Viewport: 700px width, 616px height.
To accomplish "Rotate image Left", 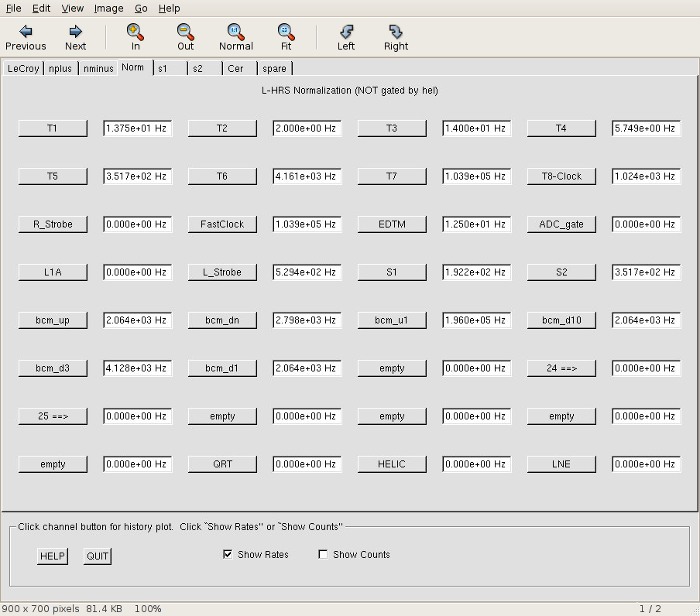I will [346, 37].
